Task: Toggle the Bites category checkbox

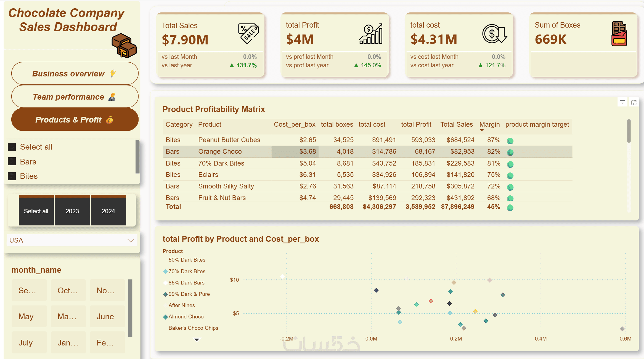Action: (x=12, y=176)
